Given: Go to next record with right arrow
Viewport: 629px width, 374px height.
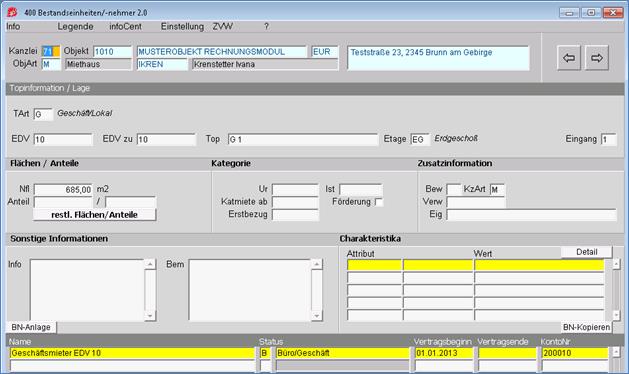Looking at the screenshot, I should [x=597, y=58].
